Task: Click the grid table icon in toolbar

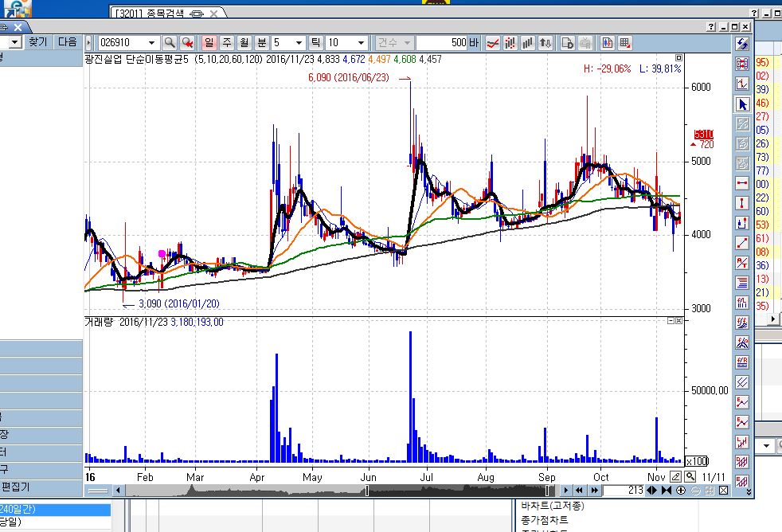Action: click(x=626, y=43)
